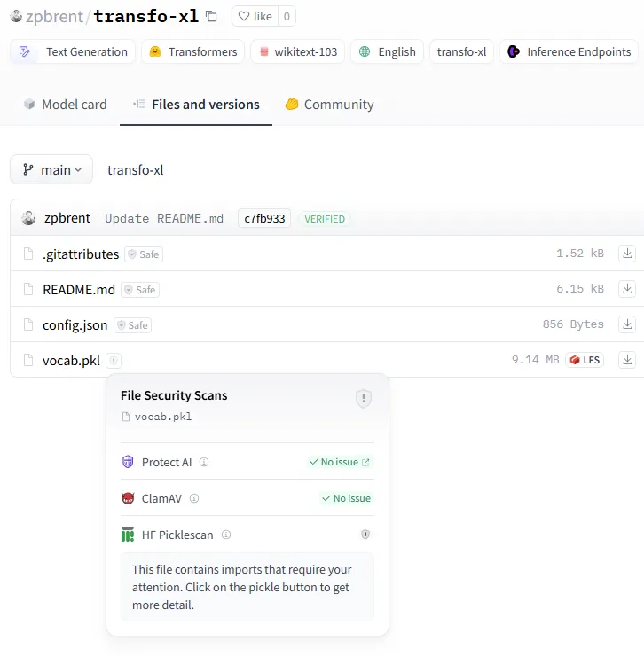Copy the model name with the copy icon
This screenshot has height=656, width=644.
[211, 16]
